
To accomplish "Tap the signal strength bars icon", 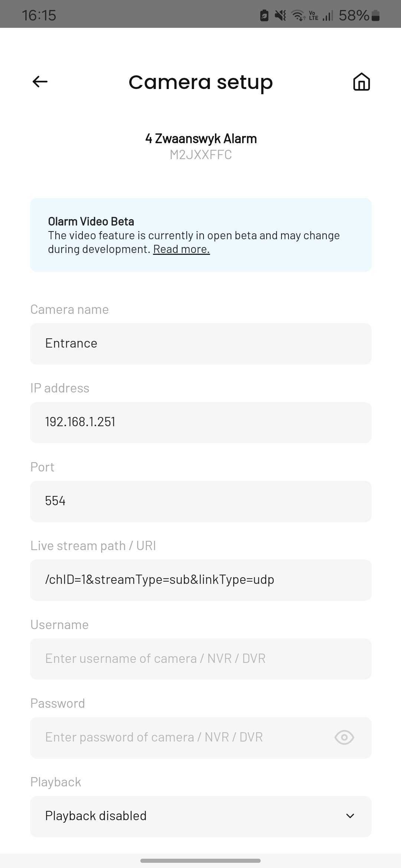I will tap(327, 16).
